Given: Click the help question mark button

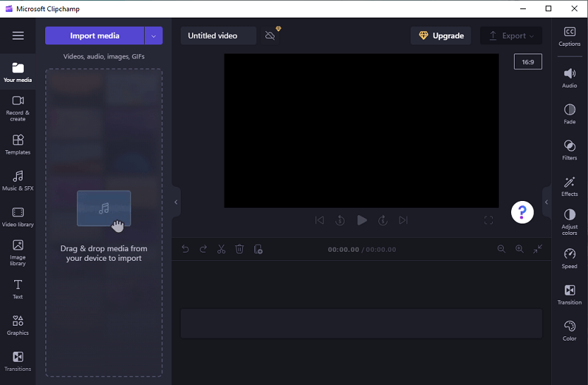Looking at the screenshot, I should coord(522,212).
